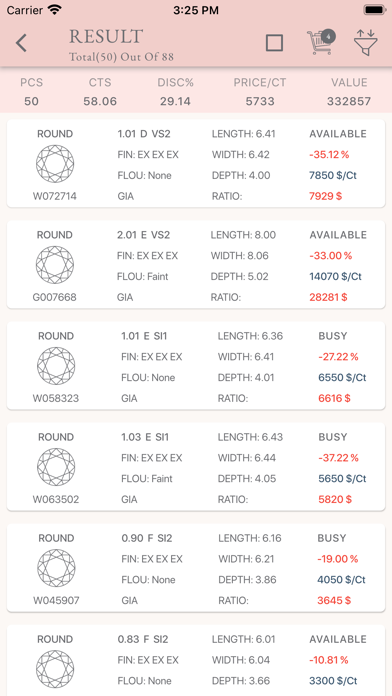This screenshot has height=696, width=392.
Task: Tap the diamond icon for G007668
Action: click(55, 265)
